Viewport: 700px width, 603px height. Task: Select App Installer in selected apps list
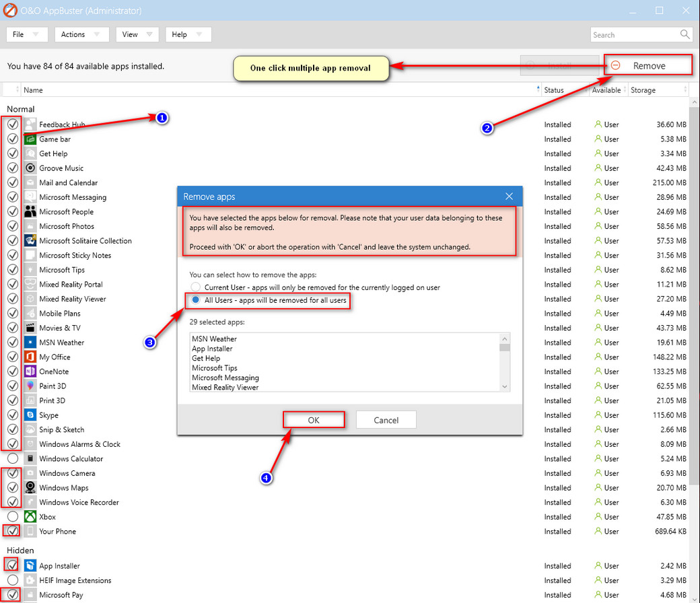coord(212,349)
